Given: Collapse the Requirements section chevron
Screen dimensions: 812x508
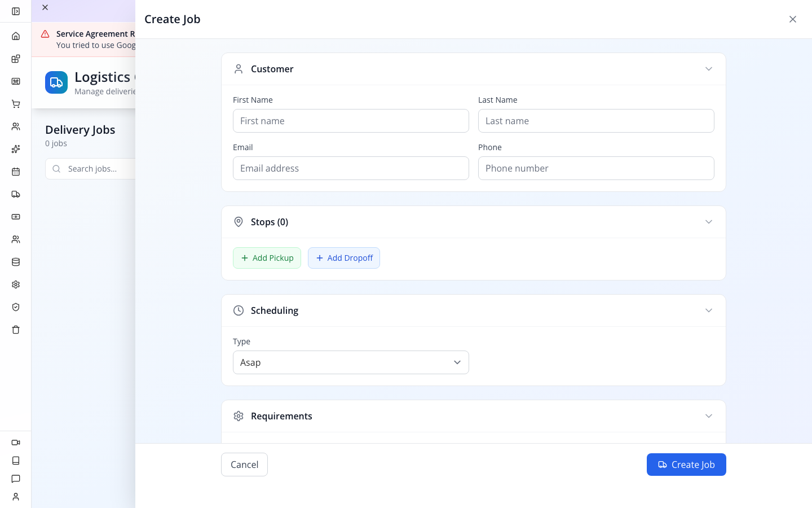Looking at the screenshot, I should (709, 416).
